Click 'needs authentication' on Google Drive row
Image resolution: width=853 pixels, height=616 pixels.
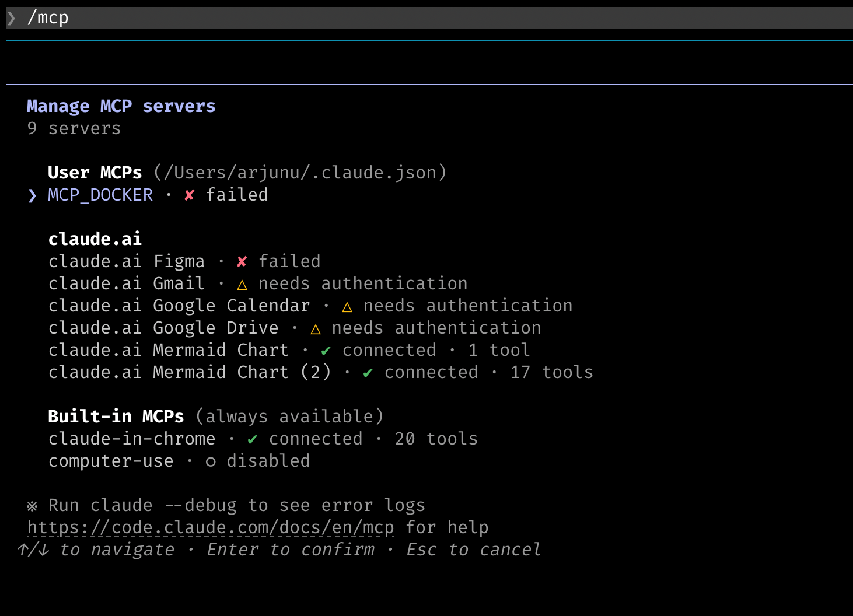point(436,328)
